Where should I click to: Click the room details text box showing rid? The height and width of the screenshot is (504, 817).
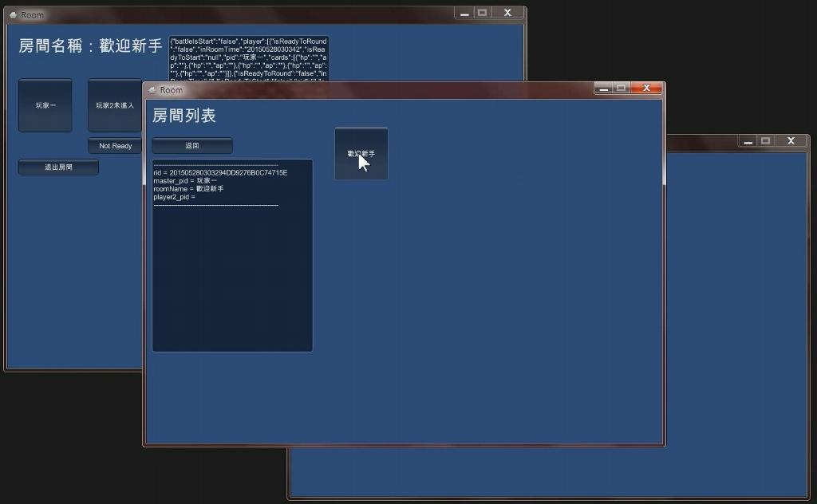(x=232, y=255)
